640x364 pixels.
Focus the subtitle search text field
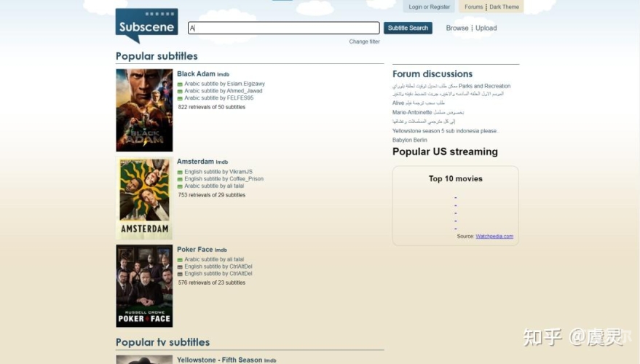pyautogui.click(x=284, y=28)
